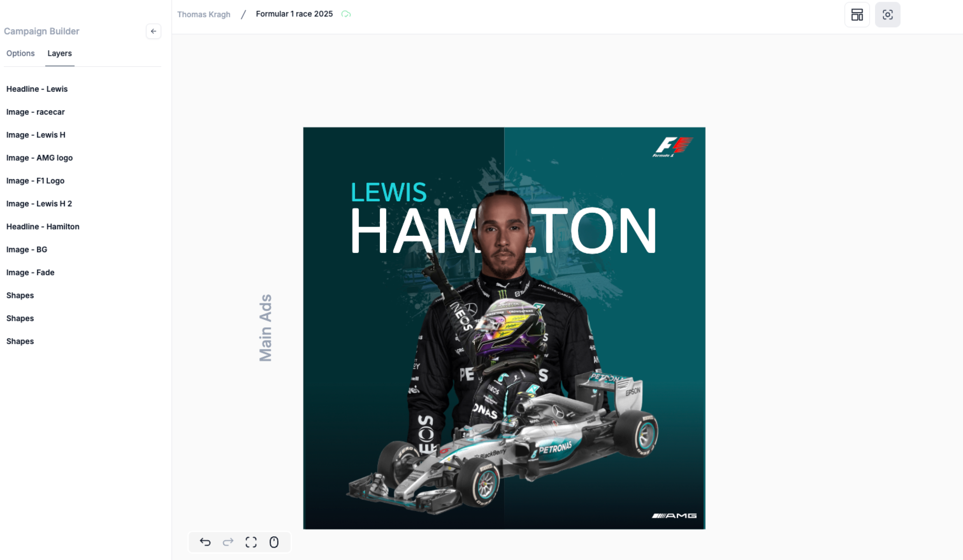
Task: Toggle the mouse scroll mode icon
Action: click(274, 542)
